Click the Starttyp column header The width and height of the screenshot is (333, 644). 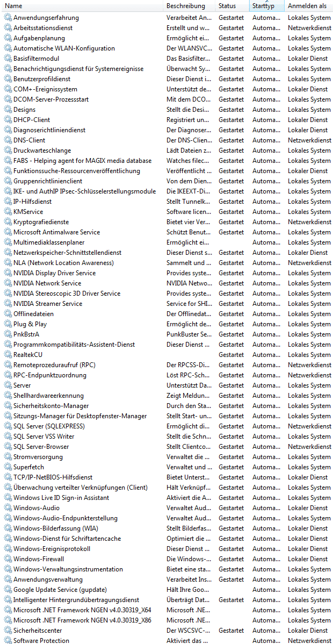click(x=266, y=6)
